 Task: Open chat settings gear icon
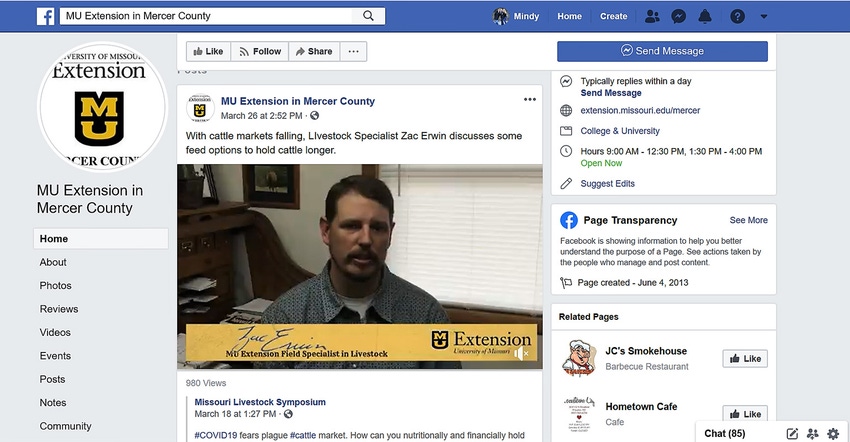pyautogui.click(x=833, y=433)
